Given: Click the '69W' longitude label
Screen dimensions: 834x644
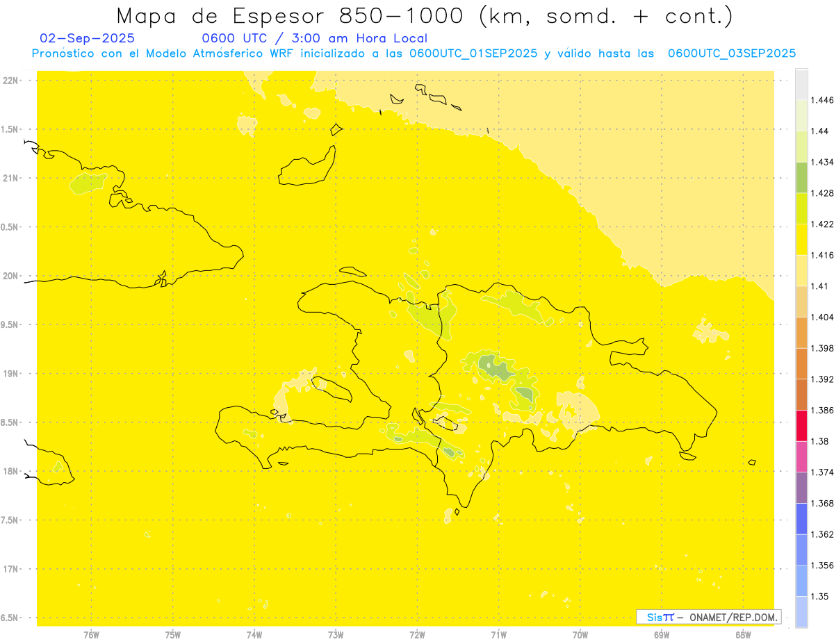Looking at the screenshot, I should [x=662, y=634].
